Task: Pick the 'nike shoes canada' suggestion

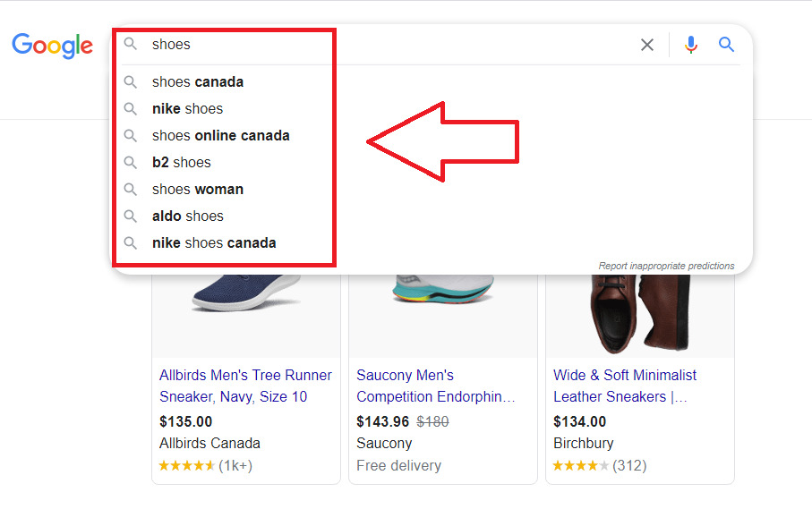Action: (x=214, y=243)
